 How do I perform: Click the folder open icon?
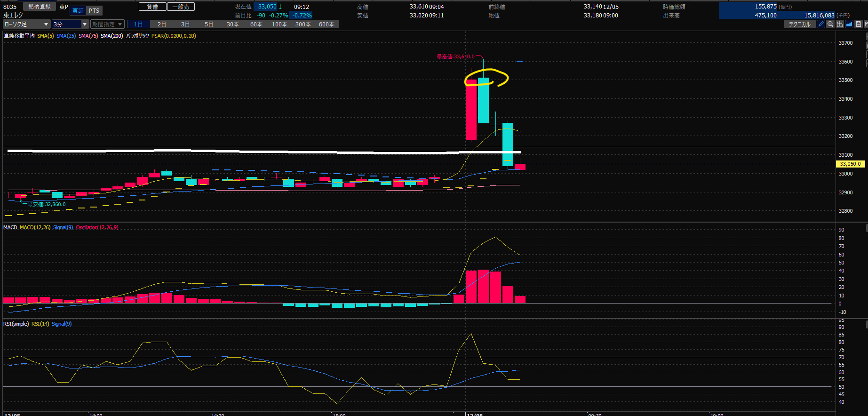(x=866, y=24)
